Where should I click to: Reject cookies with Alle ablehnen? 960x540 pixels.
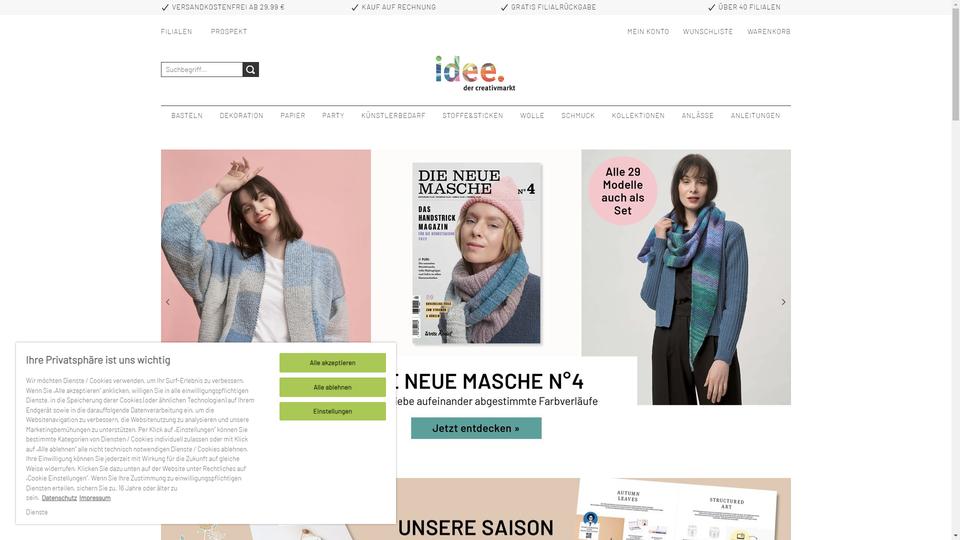point(332,387)
